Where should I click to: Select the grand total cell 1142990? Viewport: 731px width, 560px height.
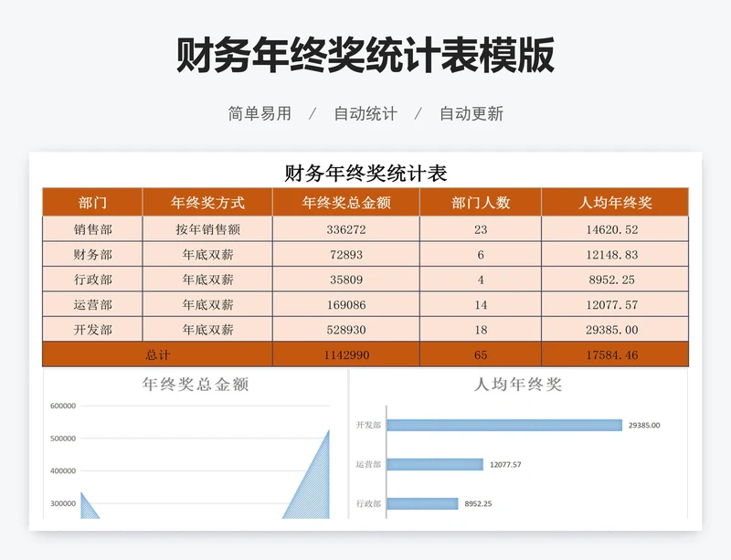pyautogui.click(x=346, y=354)
